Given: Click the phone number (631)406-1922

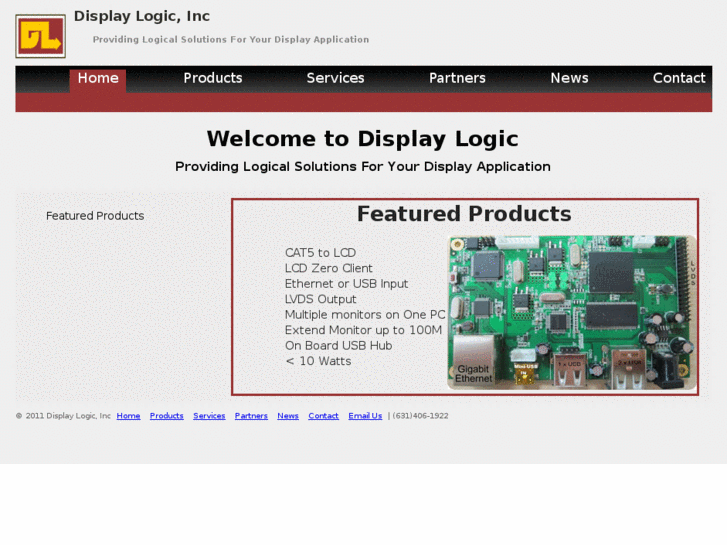Looking at the screenshot, I should coord(421,416).
